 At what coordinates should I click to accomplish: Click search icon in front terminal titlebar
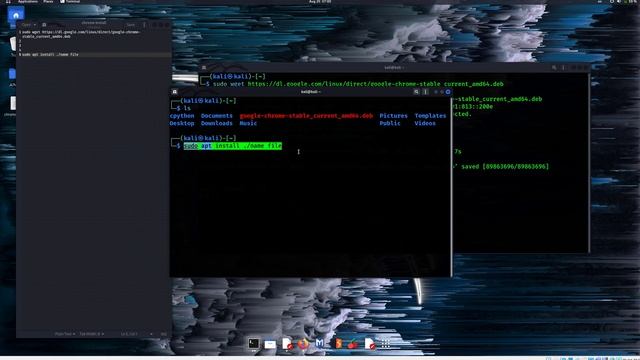(x=416, y=92)
